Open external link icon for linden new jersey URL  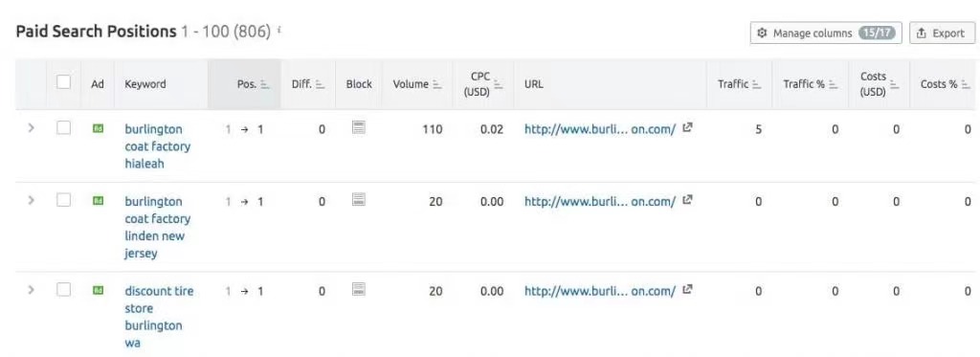click(x=687, y=200)
